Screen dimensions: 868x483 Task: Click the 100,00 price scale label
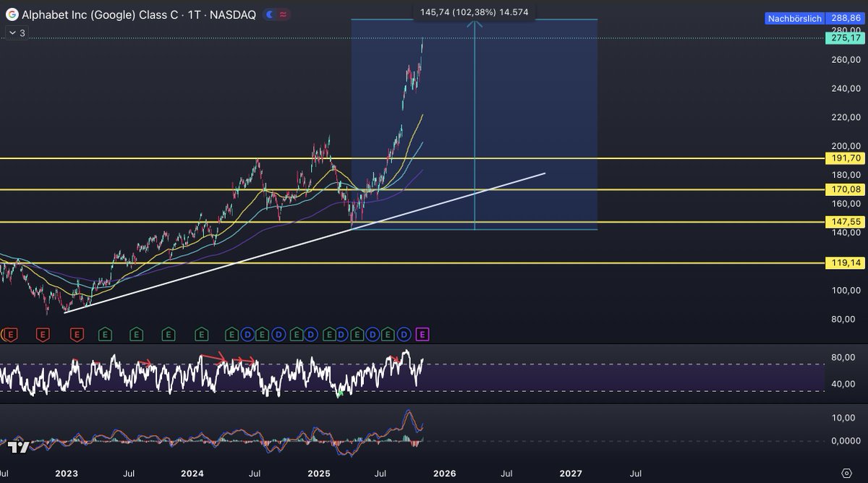(846, 291)
